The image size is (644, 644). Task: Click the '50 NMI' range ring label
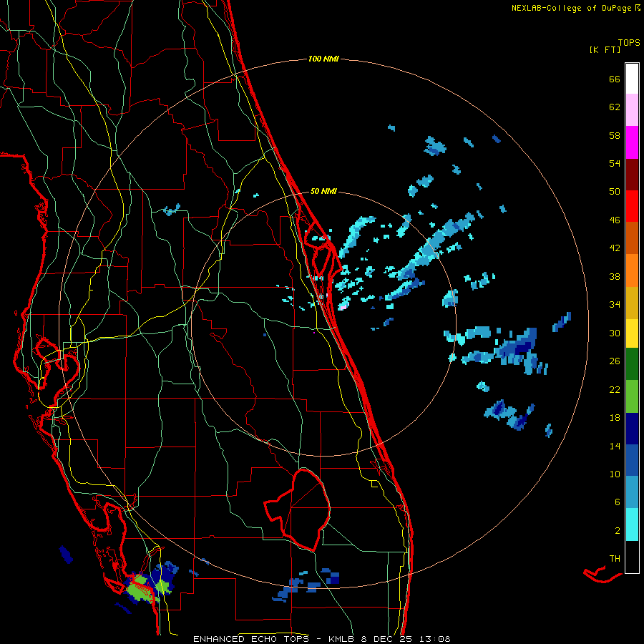point(323,191)
